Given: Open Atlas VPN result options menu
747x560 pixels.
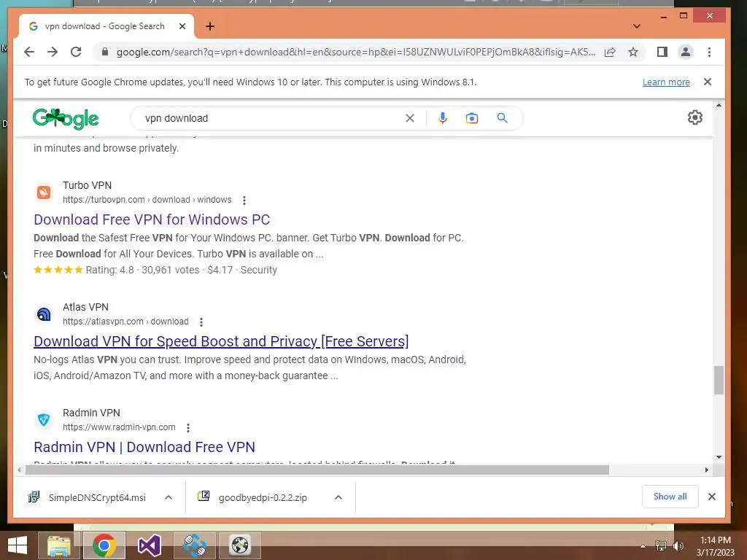Looking at the screenshot, I should pyautogui.click(x=201, y=322).
